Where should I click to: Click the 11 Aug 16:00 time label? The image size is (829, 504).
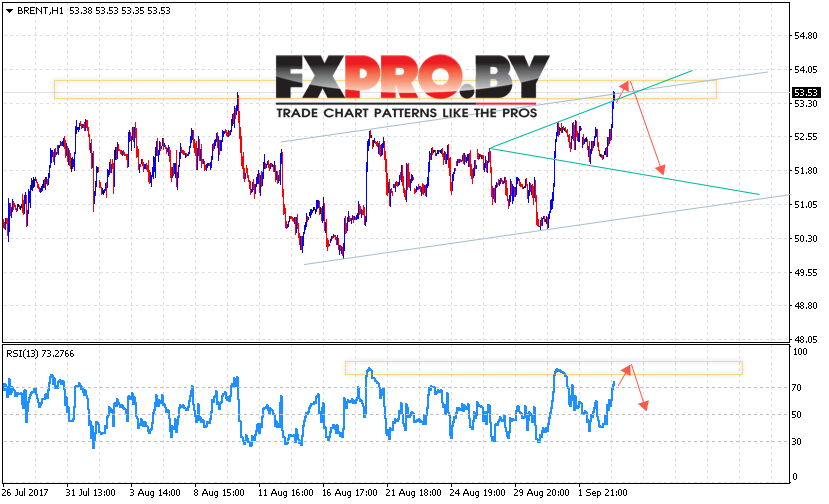285,493
